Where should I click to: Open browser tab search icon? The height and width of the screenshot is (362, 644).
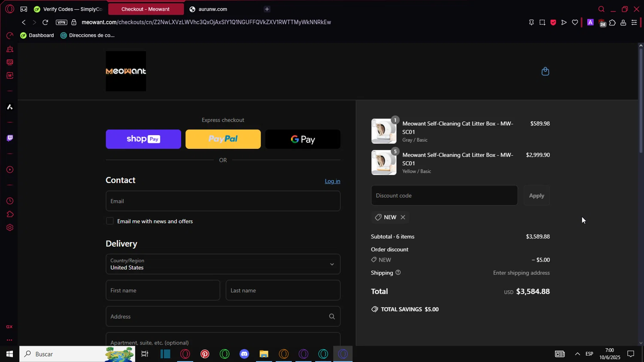coord(601,9)
